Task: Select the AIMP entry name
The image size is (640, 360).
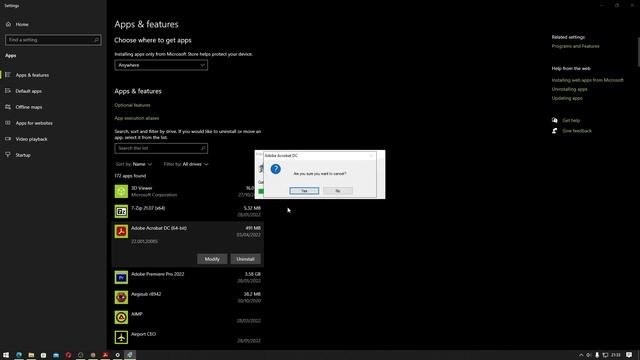Action: click(x=137, y=314)
